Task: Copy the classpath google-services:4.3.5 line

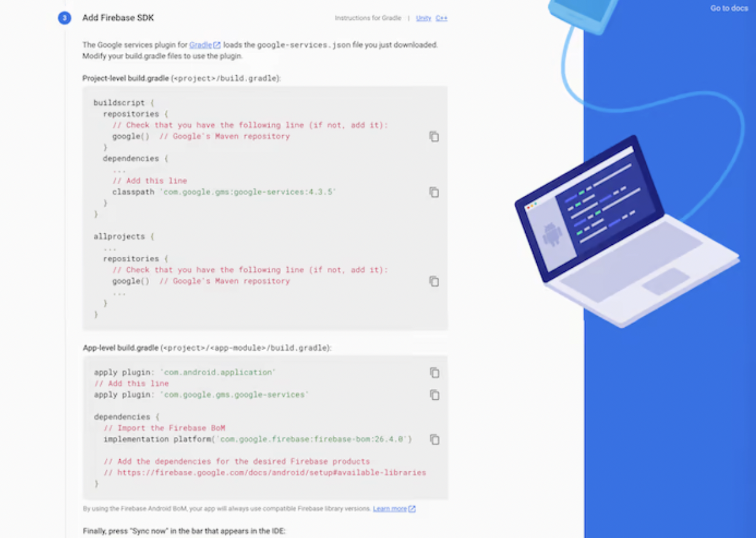Action: pos(434,192)
